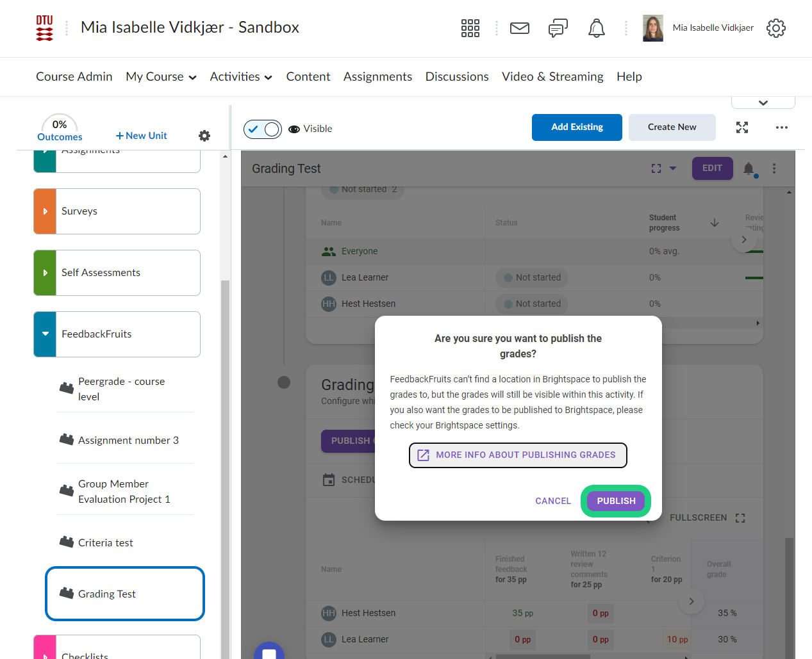The height and width of the screenshot is (659, 812).
Task: Collapse the FeedbackFruits unit
Action: pos(45,334)
